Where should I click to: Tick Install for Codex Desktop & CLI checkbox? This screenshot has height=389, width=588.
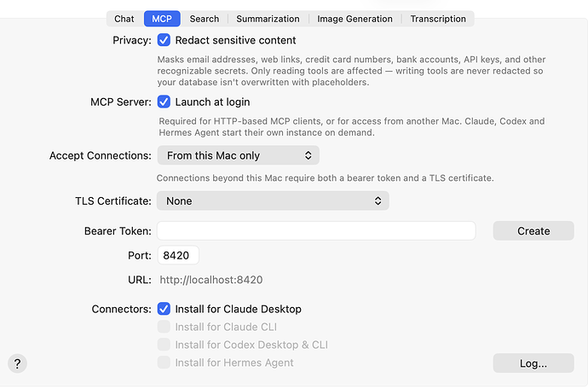coord(164,345)
